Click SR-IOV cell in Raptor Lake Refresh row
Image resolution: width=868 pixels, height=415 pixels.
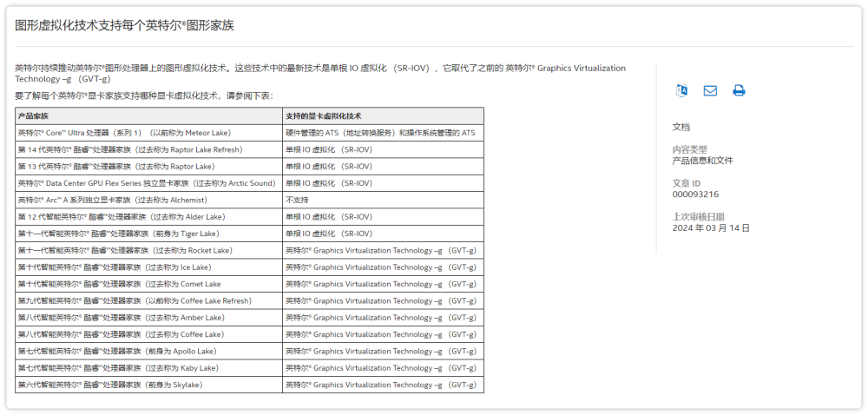click(383, 150)
